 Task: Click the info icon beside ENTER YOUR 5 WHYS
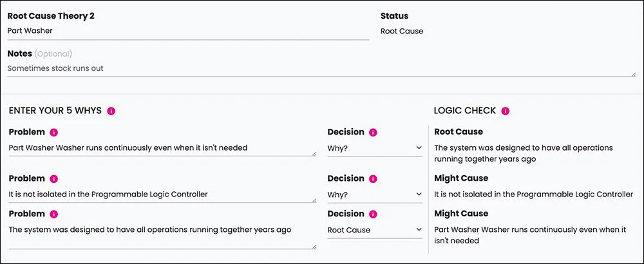click(x=111, y=111)
